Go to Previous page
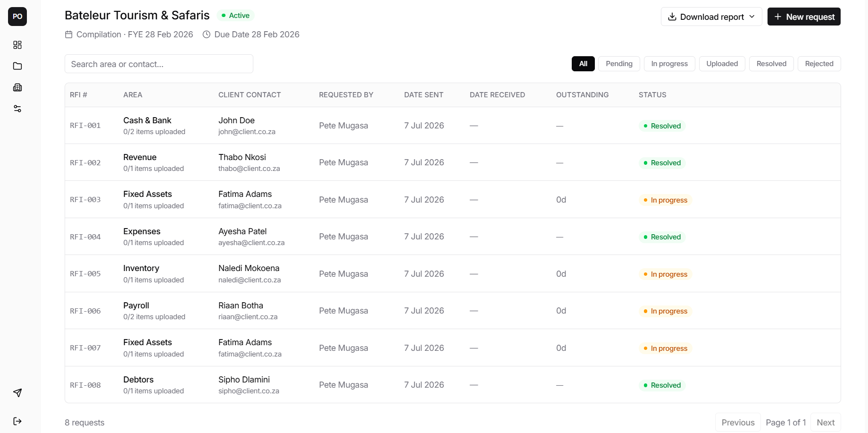The width and height of the screenshot is (868, 433). 738,423
